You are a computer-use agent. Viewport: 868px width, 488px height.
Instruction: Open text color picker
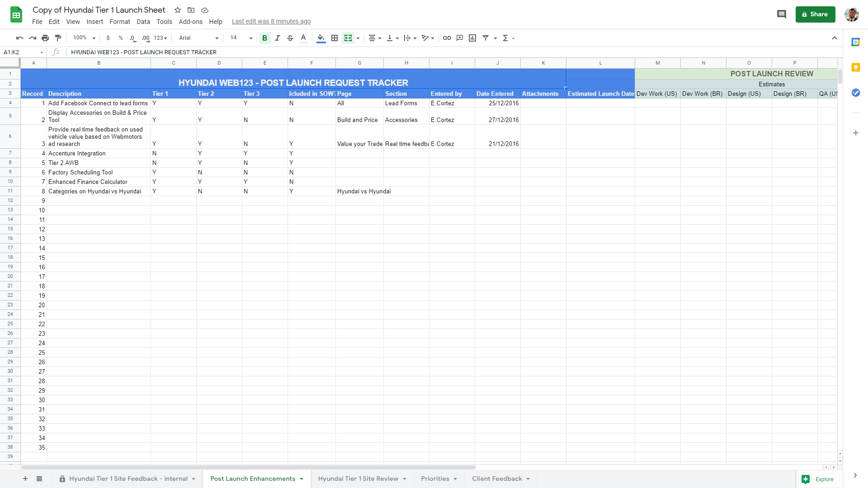point(303,38)
